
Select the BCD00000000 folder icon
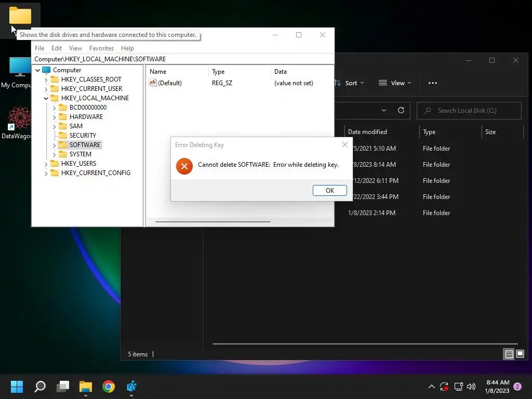63,107
